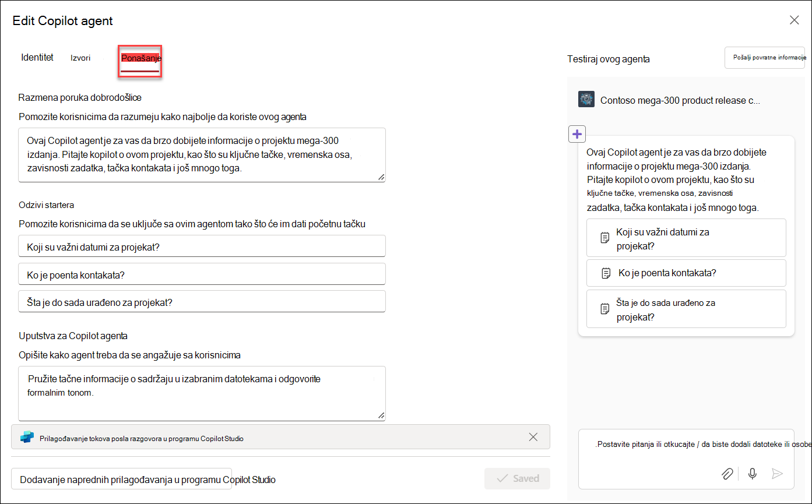Click the notepad icon beside 'Koji su važni datumi'

[605, 237]
